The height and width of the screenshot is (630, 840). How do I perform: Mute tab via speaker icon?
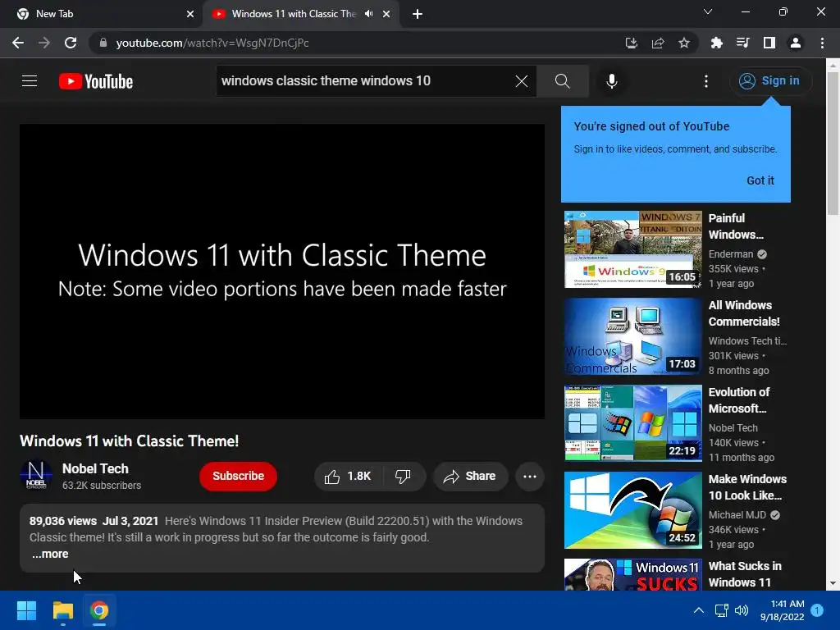point(368,14)
